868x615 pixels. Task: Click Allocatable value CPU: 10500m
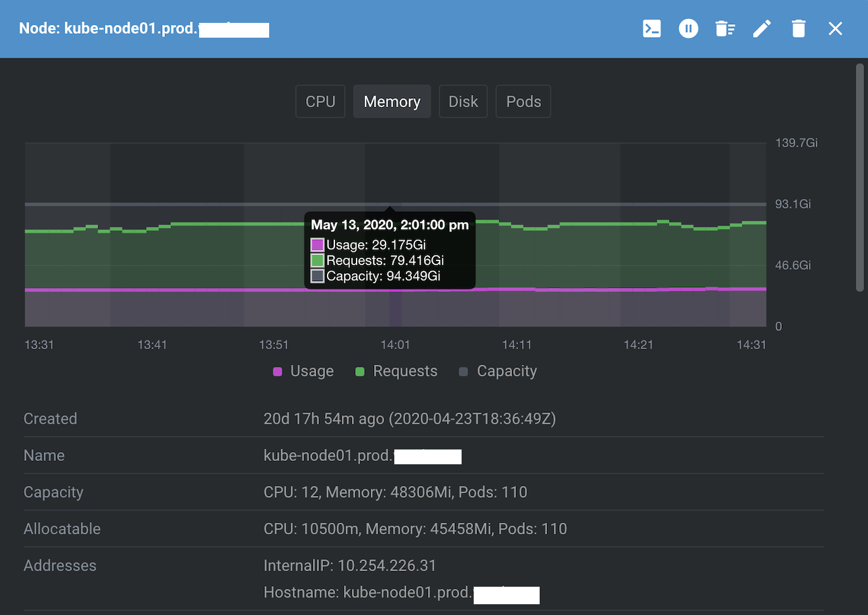pos(415,529)
